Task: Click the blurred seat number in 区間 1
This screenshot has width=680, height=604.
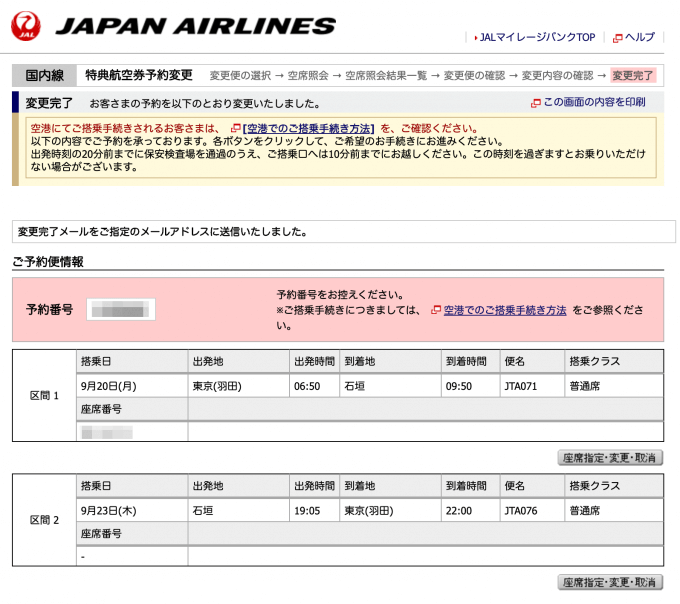Action: [107, 432]
